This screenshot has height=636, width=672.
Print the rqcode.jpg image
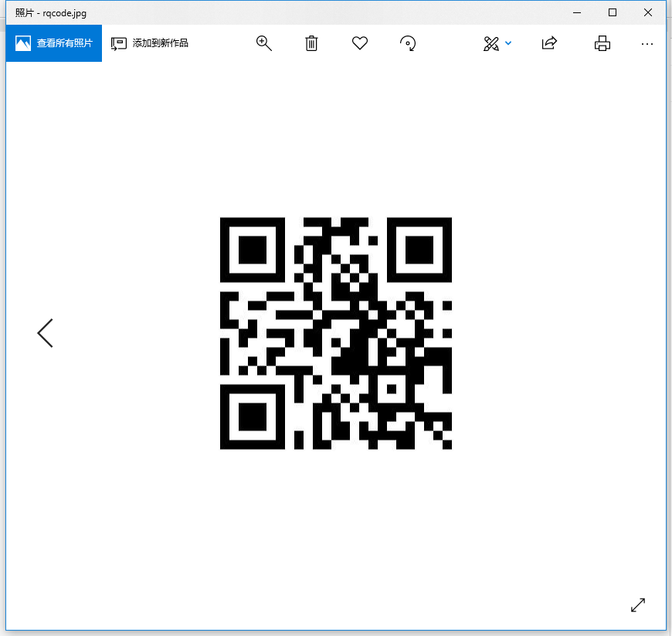[x=602, y=43]
